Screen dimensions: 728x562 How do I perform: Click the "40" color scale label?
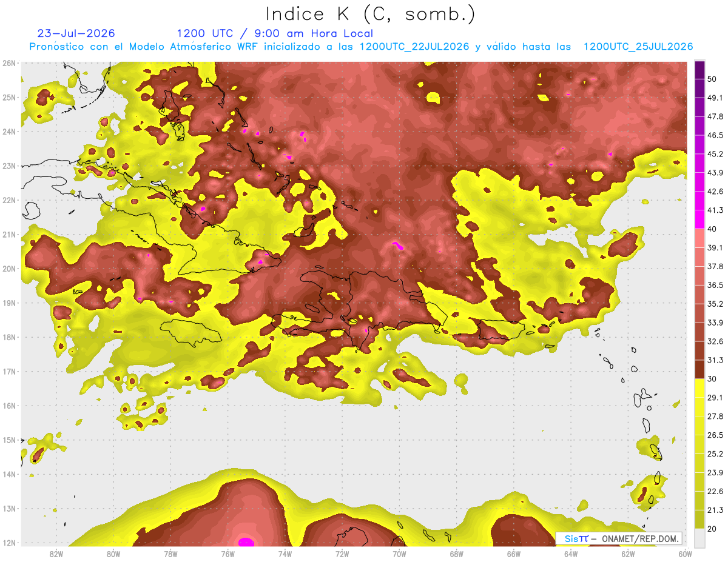(x=713, y=229)
